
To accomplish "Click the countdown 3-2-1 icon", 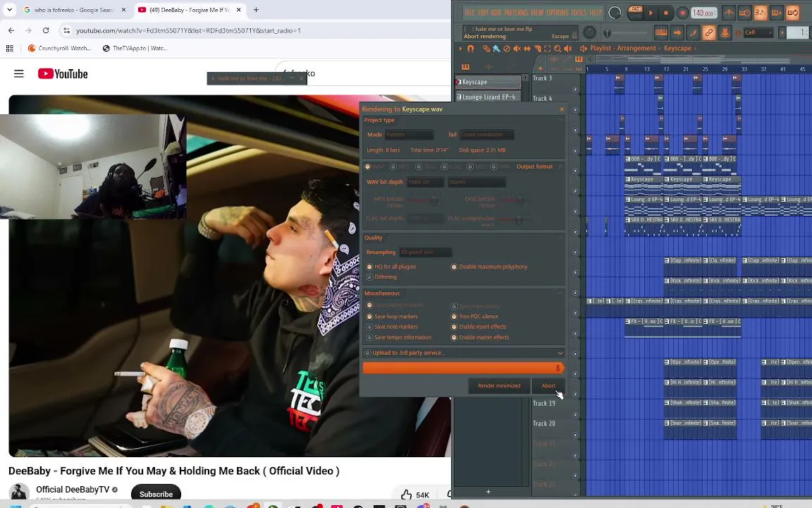I will point(761,13).
